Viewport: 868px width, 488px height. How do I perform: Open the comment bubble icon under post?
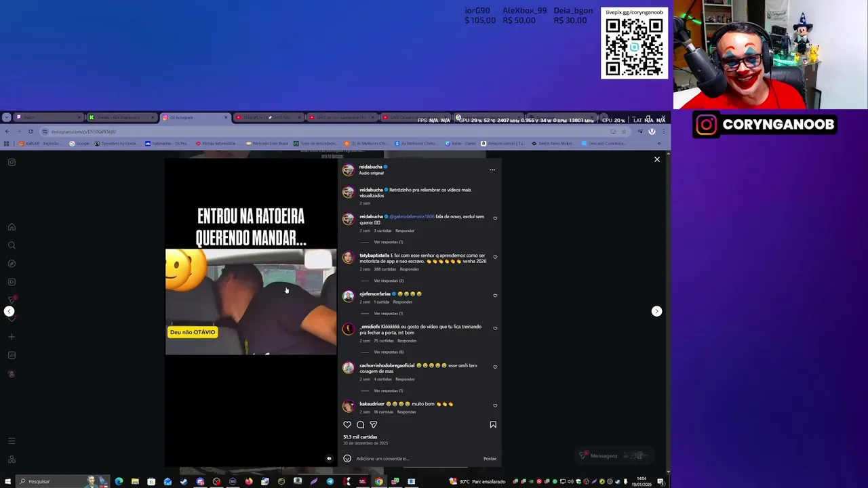point(360,425)
